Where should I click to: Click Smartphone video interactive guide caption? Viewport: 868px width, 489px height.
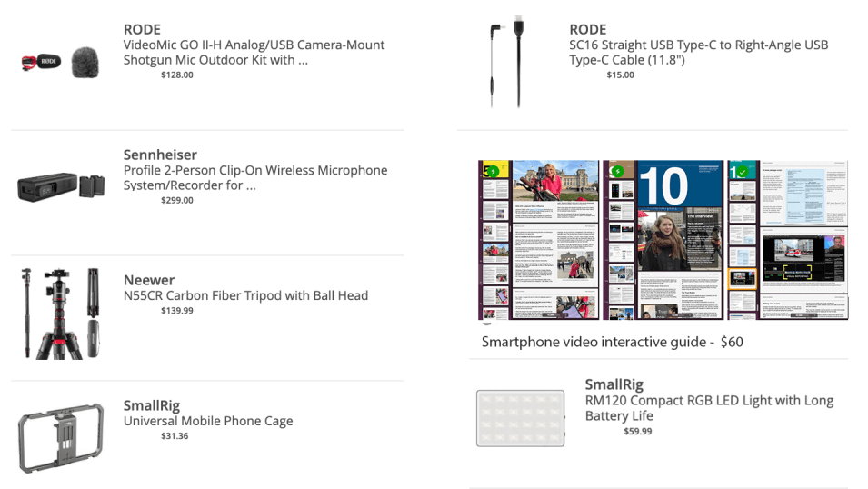[613, 342]
